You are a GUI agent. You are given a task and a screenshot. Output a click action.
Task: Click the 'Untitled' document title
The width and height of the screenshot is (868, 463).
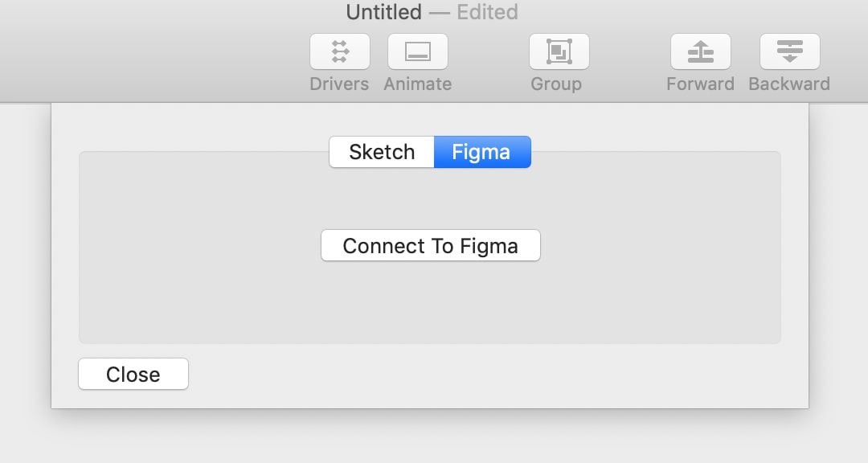(x=383, y=12)
